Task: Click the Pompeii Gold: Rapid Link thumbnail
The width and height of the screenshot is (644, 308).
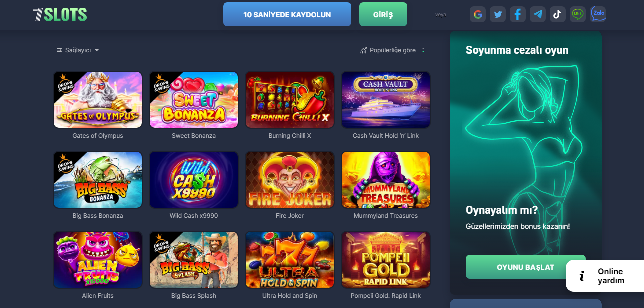Action: pyautogui.click(x=386, y=260)
